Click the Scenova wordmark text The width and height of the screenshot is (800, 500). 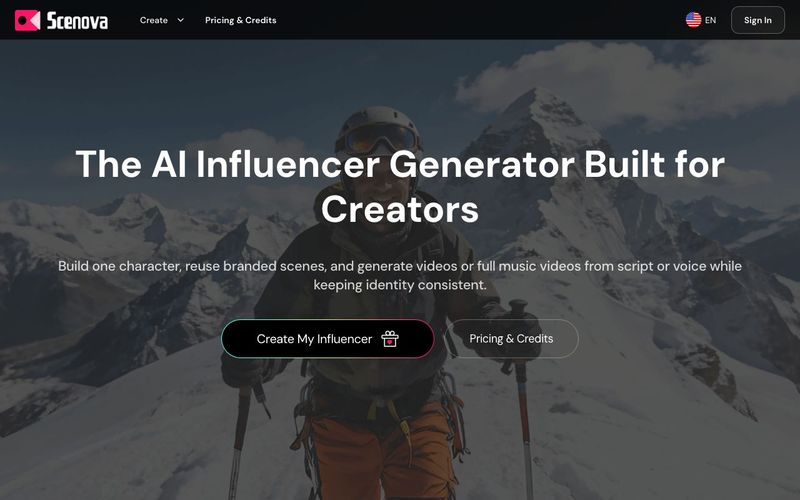tap(77, 21)
